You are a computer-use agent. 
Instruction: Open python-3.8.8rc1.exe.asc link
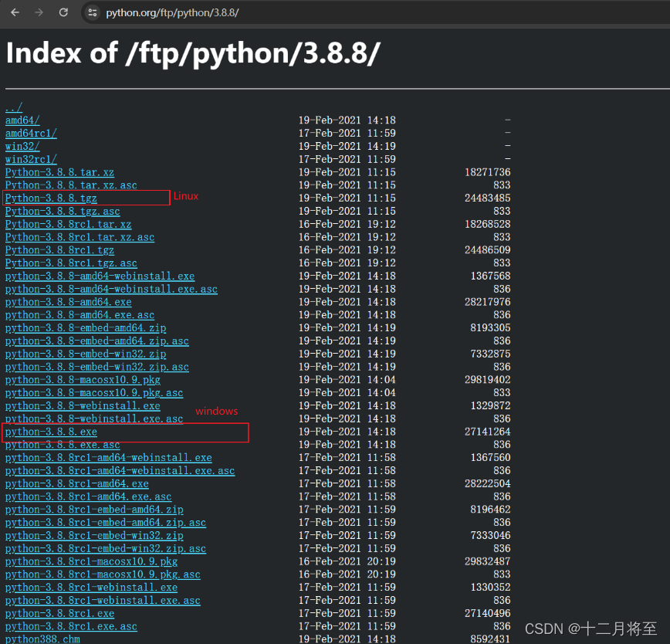[71, 626]
